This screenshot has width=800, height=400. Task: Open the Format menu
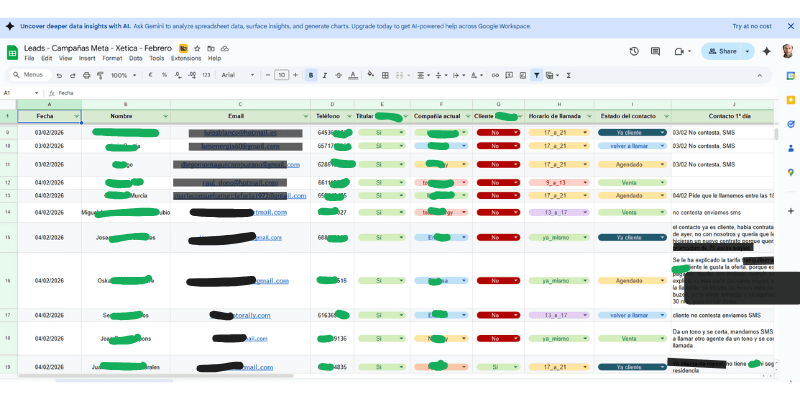click(112, 58)
